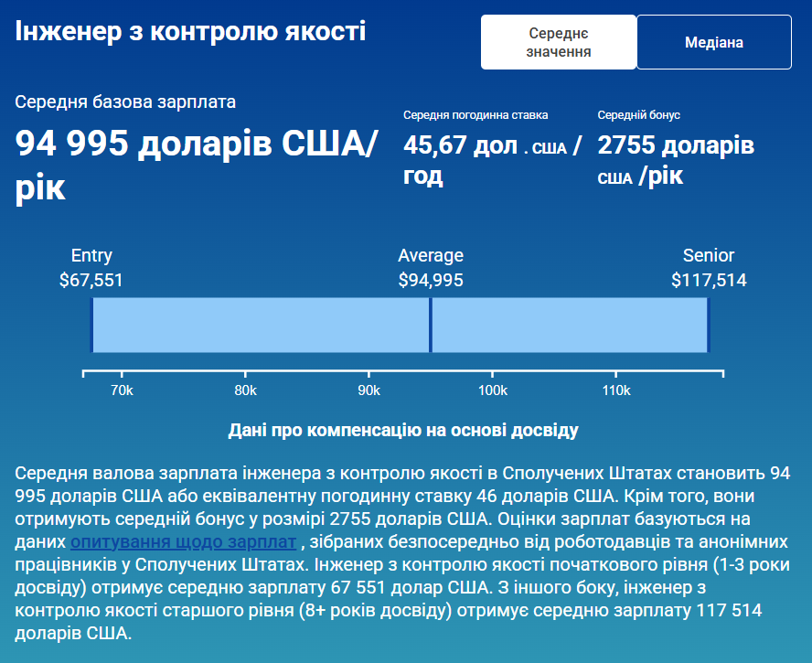The image size is (812, 663).
Task: Select the "Середнє значення" toggle button
Action: pyautogui.click(x=559, y=42)
